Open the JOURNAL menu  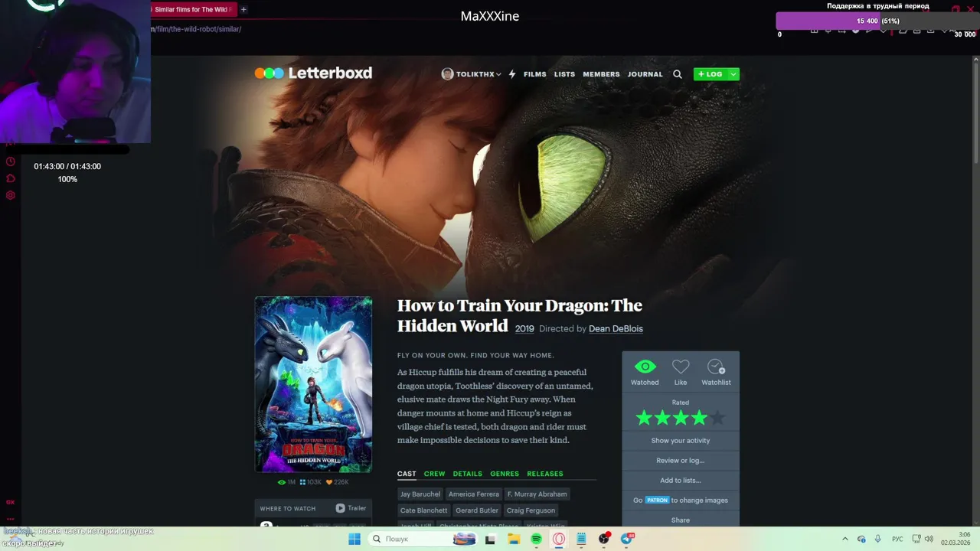[x=645, y=74]
